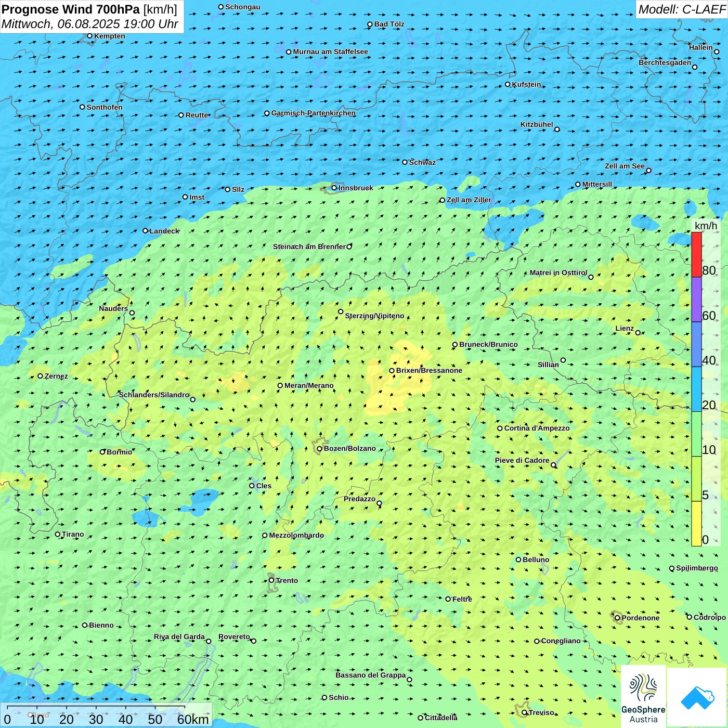Click the Kempten location marker

click(x=89, y=36)
